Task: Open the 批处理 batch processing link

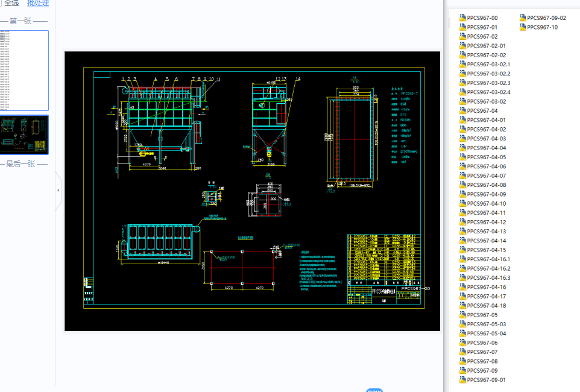Action: coord(38,4)
